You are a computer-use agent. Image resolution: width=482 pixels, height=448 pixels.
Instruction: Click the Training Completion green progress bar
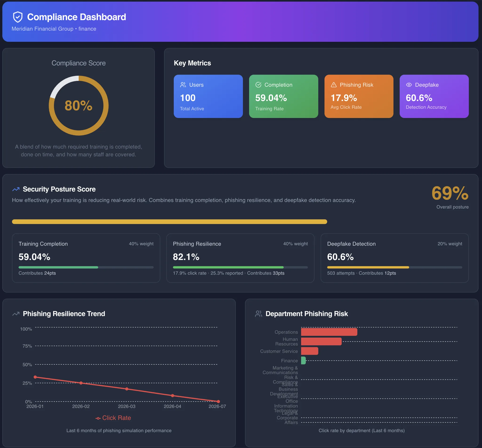58,267
